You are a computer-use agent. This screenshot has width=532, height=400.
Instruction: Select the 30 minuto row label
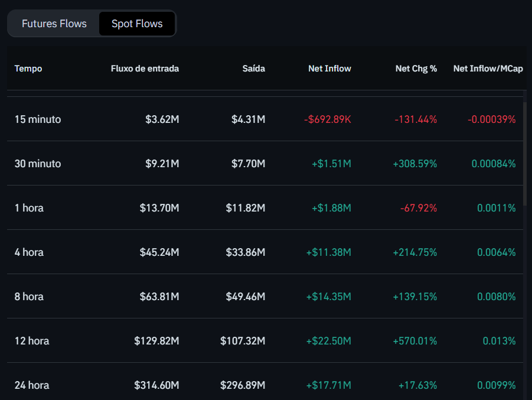tap(38, 164)
